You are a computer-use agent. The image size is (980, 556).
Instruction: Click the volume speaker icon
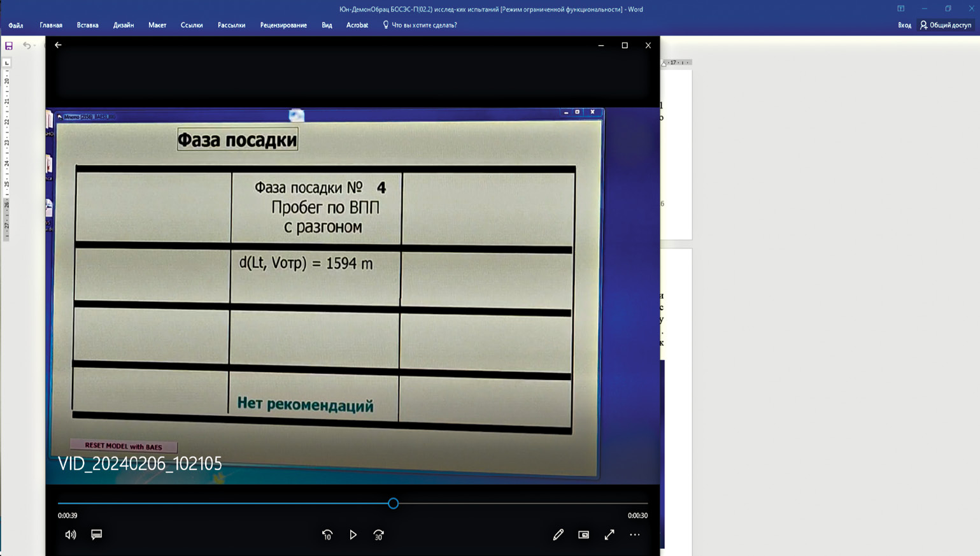click(x=70, y=535)
